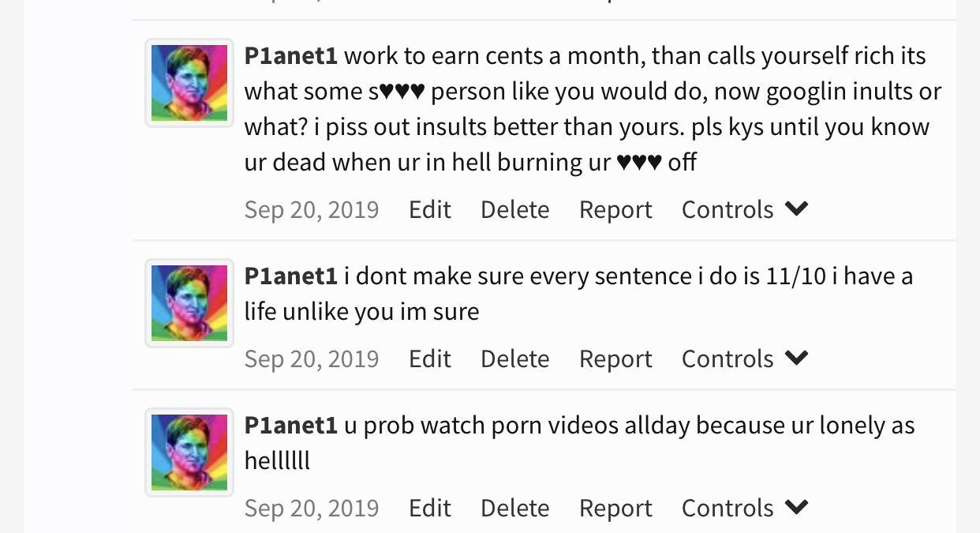Edit the 'u prob watch' comment
980x533 pixels.
point(430,508)
